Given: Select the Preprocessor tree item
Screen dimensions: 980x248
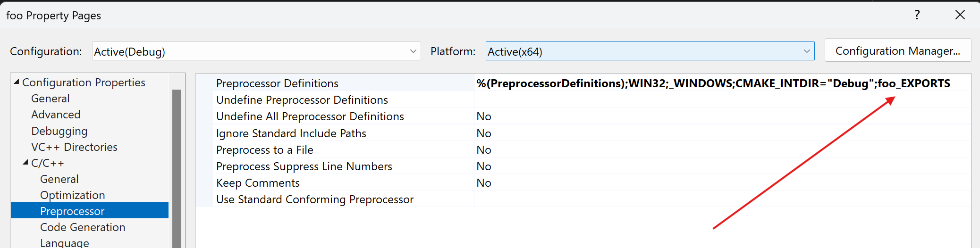Looking at the screenshot, I should click(72, 211).
